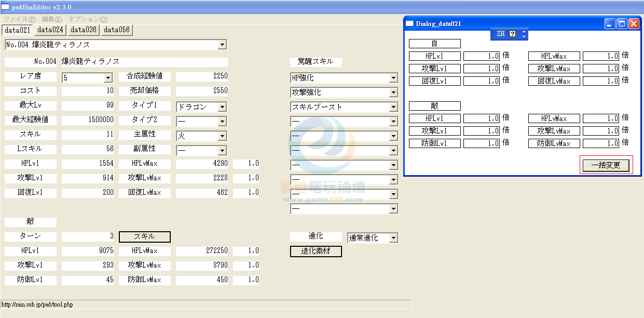Screen dimensions: 644x318
Task: Click the padBinEditor title bar icon
Action: click(5, 7)
